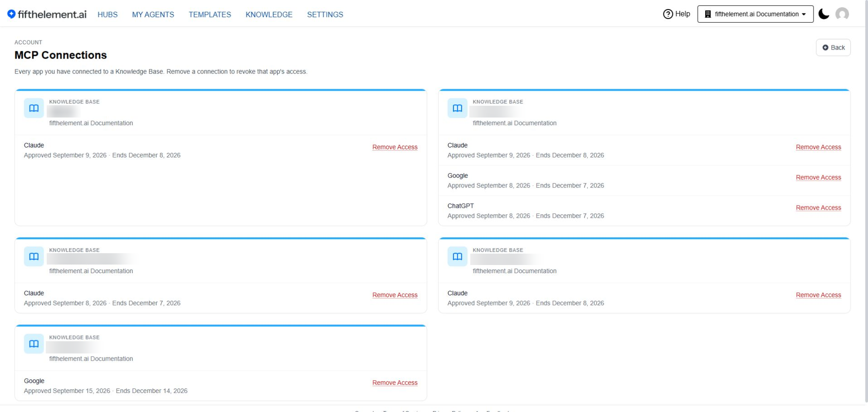Click book icon on card listing ChatGPT
Screen dimensions: 868x412
click(x=457, y=108)
